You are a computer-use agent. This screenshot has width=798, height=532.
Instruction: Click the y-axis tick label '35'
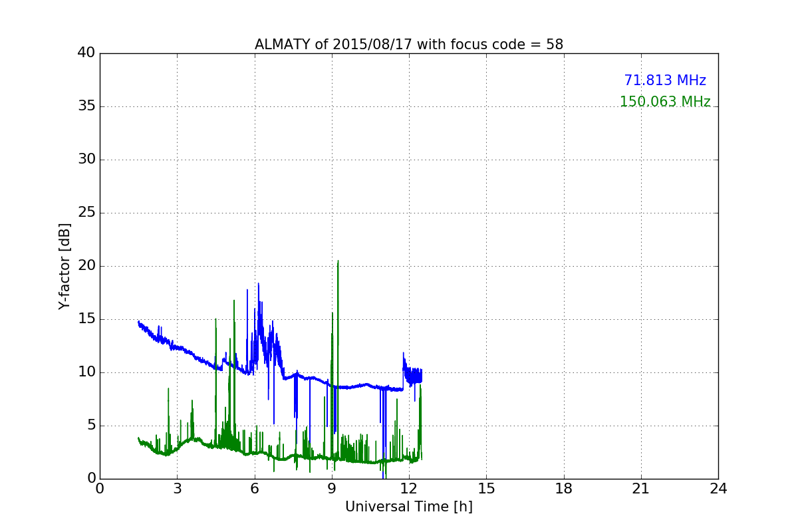(x=86, y=106)
